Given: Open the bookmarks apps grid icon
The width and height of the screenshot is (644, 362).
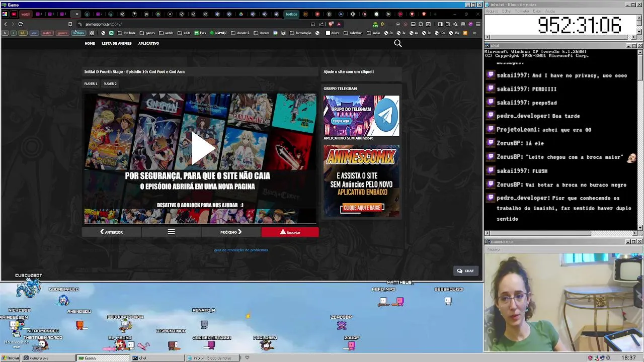Looking at the screenshot, I should [x=92, y=33].
